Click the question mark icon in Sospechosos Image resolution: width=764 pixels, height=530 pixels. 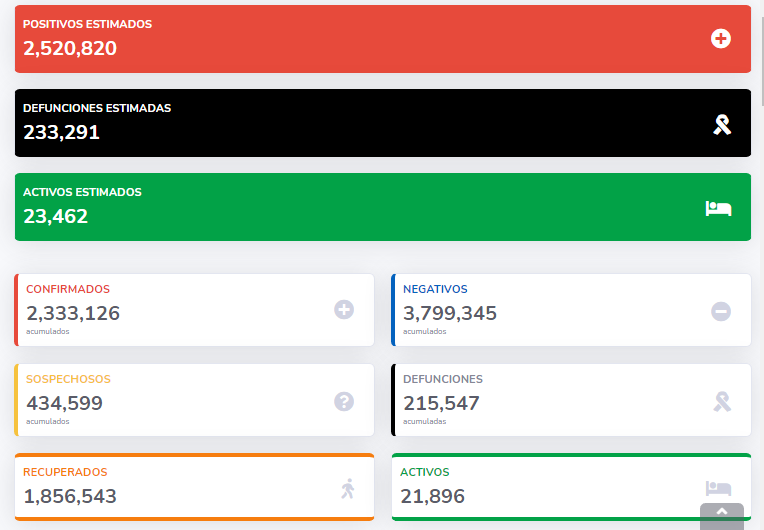344,401
